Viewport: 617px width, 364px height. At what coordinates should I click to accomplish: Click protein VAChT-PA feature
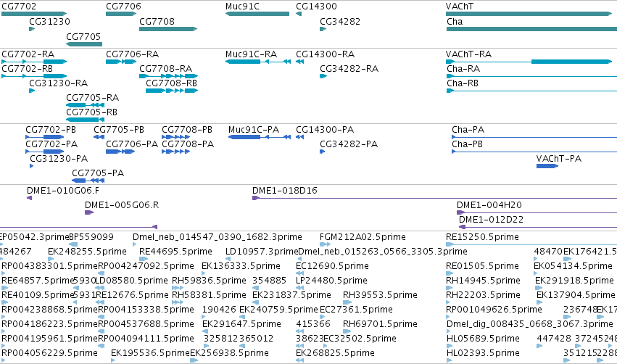(547, 166)
